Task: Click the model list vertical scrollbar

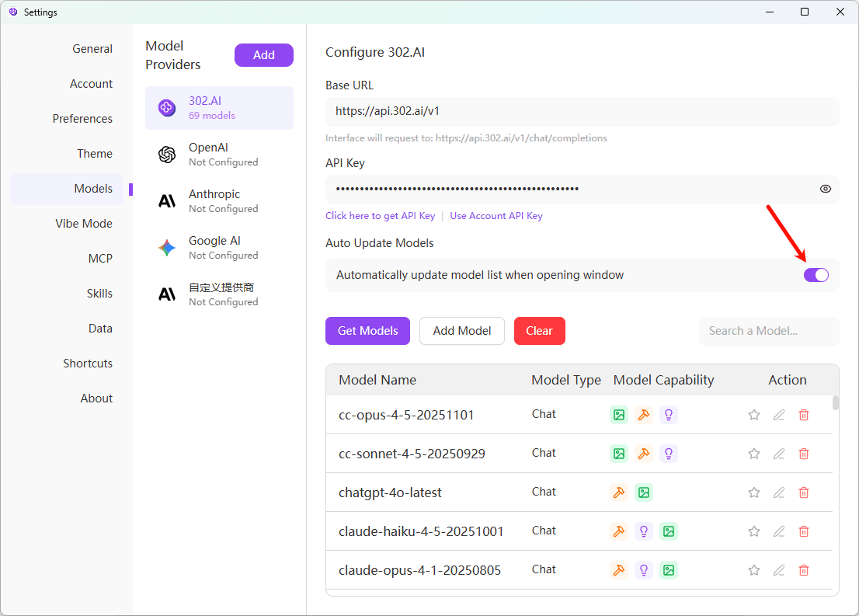Action: (836, 402)
